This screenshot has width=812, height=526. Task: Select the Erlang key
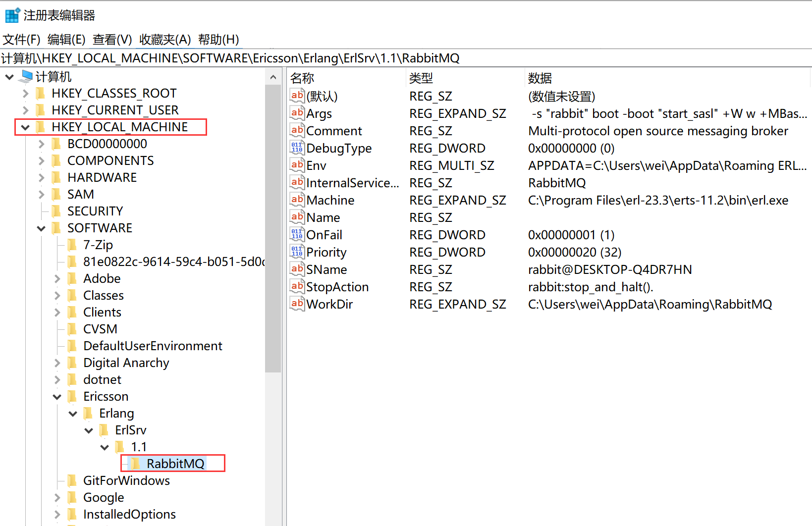coord(116,413)
